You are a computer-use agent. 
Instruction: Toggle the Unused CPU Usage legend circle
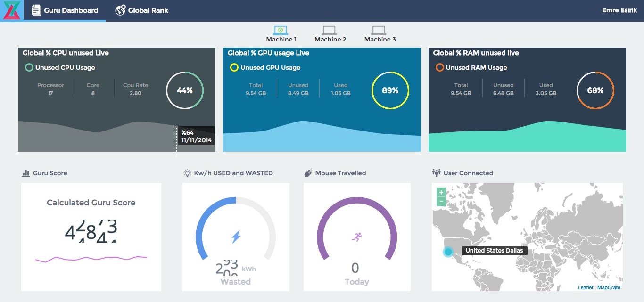click(29, 67)
